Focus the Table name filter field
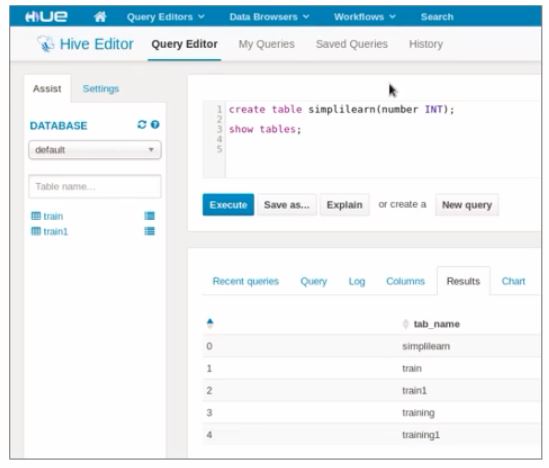The image size is (549, 468). click(95, 187)
